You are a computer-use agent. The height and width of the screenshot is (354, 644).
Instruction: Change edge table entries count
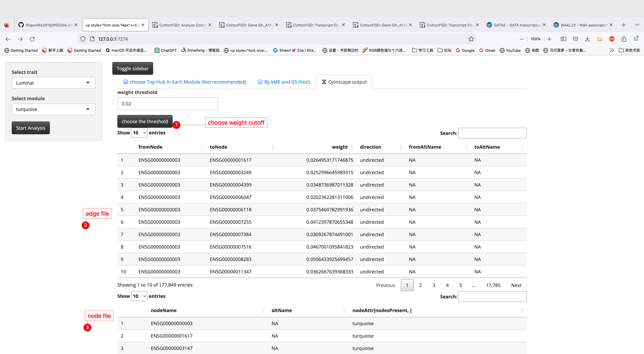(x=139, y=133)
